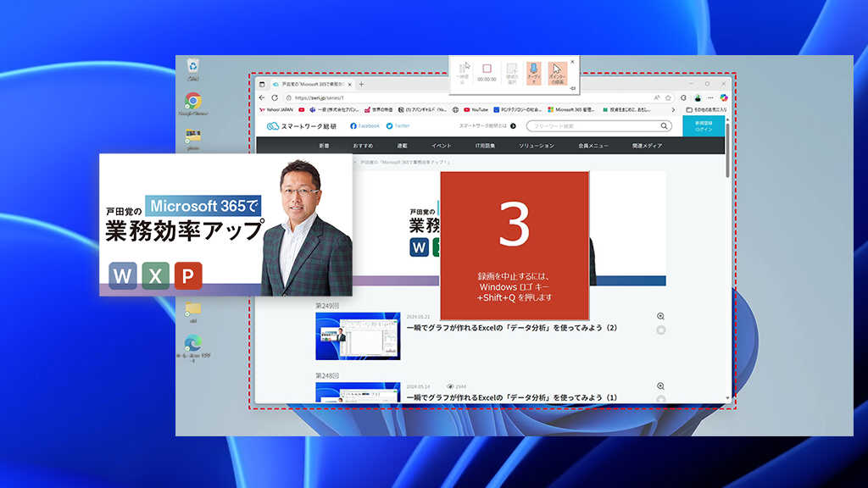
Task: Open the photo folder desktop icon
Action: click(192, 140)
